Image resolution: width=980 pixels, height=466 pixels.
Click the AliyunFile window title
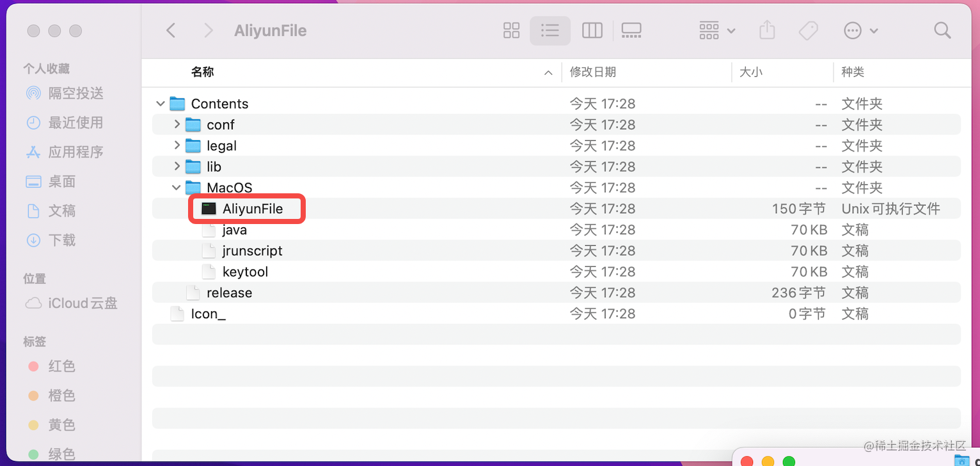pyautogui.click(x=271, y=30)
